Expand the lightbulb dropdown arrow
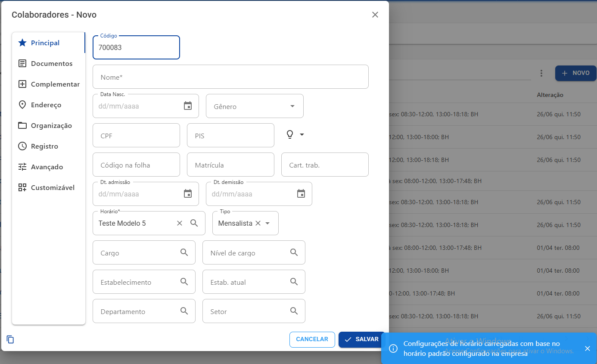This screenshot has width=597, height=364. coord(302,135)
